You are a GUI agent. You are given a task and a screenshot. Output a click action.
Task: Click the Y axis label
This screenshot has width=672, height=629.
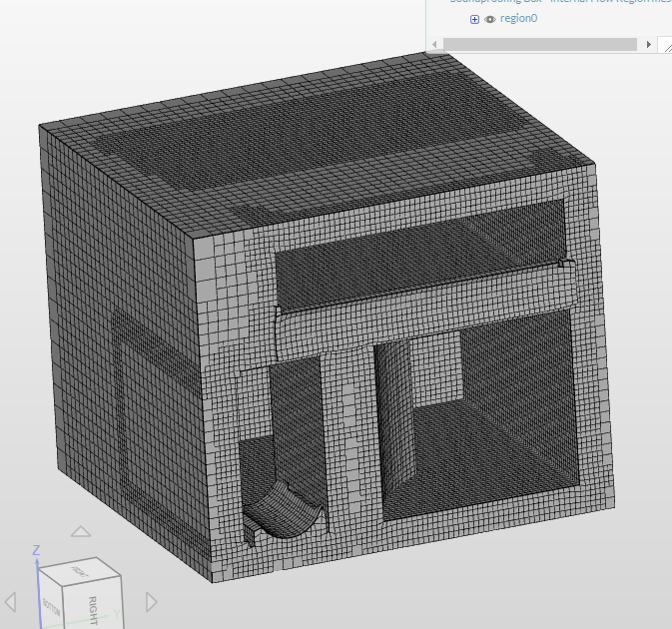coord(117,614)
